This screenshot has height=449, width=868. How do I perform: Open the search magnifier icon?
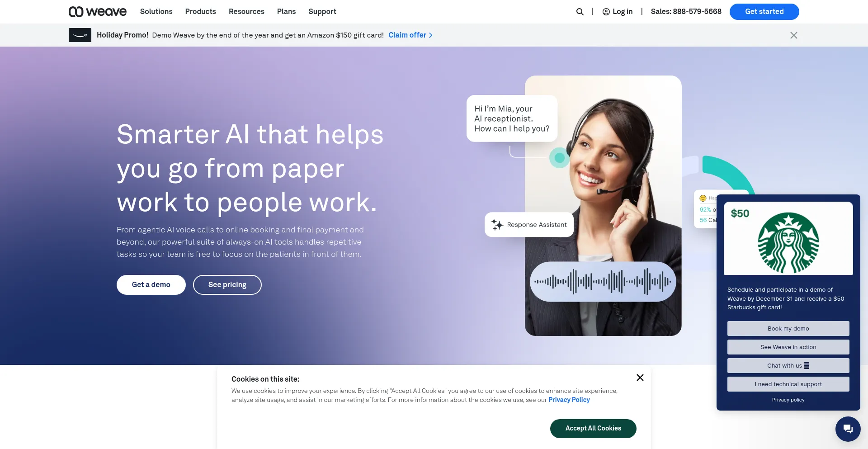click(x=580, y=12)
